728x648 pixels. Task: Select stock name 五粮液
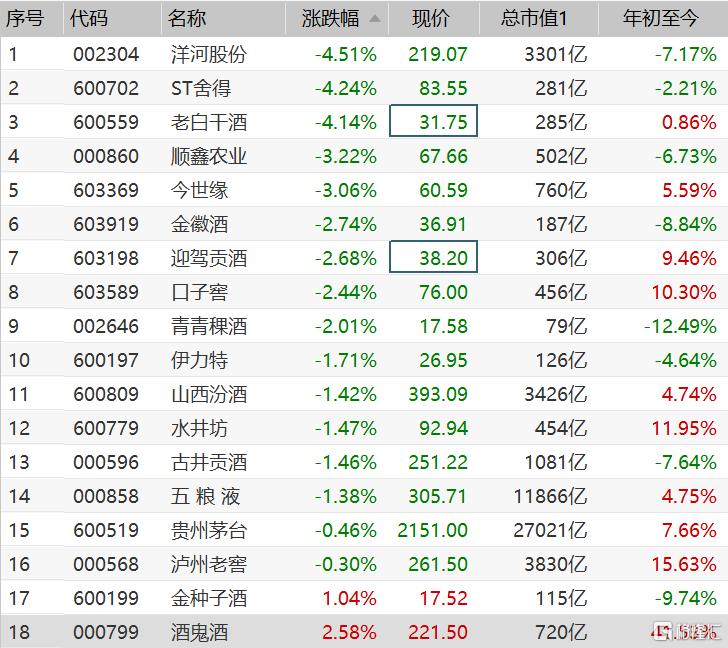click(205, 496)
